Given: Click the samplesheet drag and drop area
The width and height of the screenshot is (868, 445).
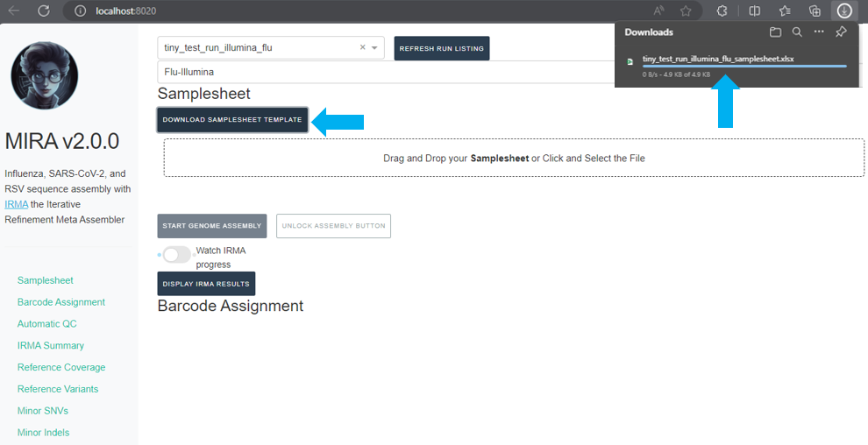Looking at the screenshot, I should [513, 159].
